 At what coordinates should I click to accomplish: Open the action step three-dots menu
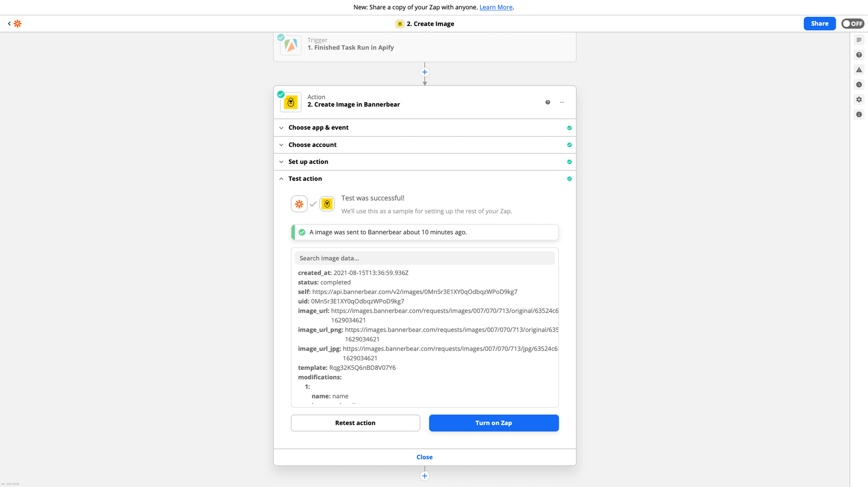point(562,102)
